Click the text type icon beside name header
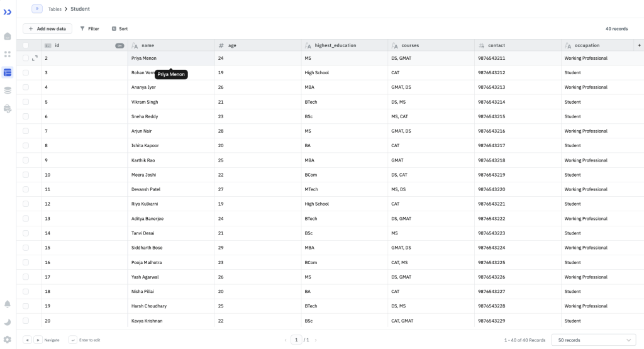The width and height of the screenshot is (644, 349). pos(135,45)
